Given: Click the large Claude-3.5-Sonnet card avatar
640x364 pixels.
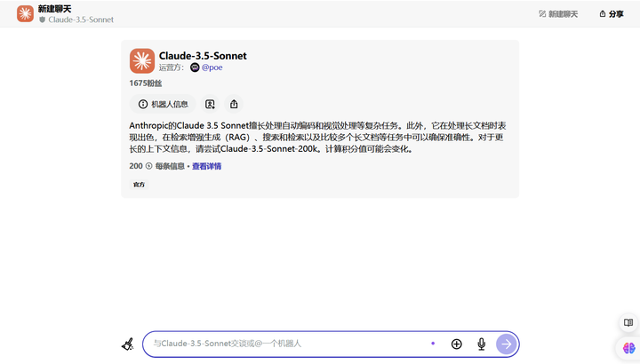Looking at the screenshot, I should pos(142,60).
